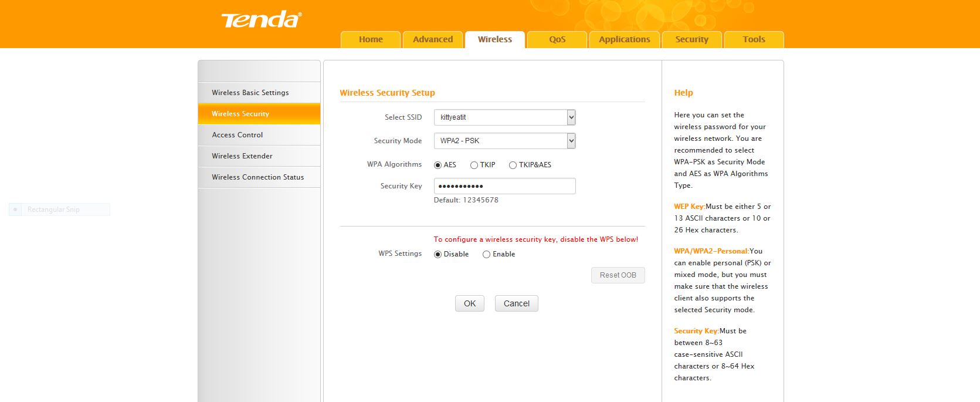Select Access Control from sidebar
Screen dimensions: 980x402
[238, 135]
